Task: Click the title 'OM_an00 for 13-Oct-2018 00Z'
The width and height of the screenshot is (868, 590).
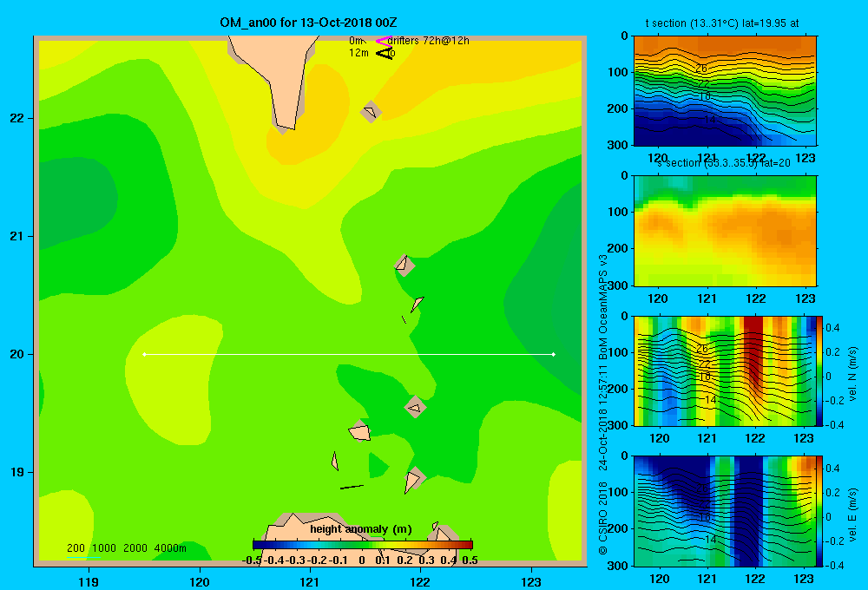Action: coord(308,23)
